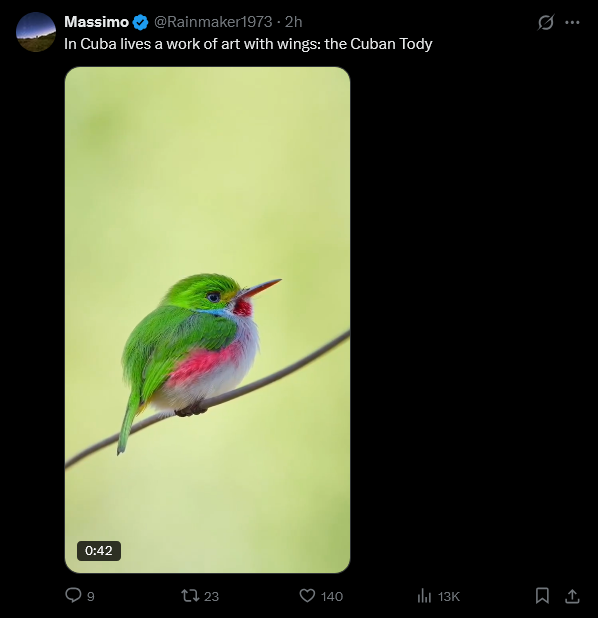The height and width of the screenshot is (618, 598).
Task: Click the tweet text about Cuban Tody
Action: click(x=248, y=44)
